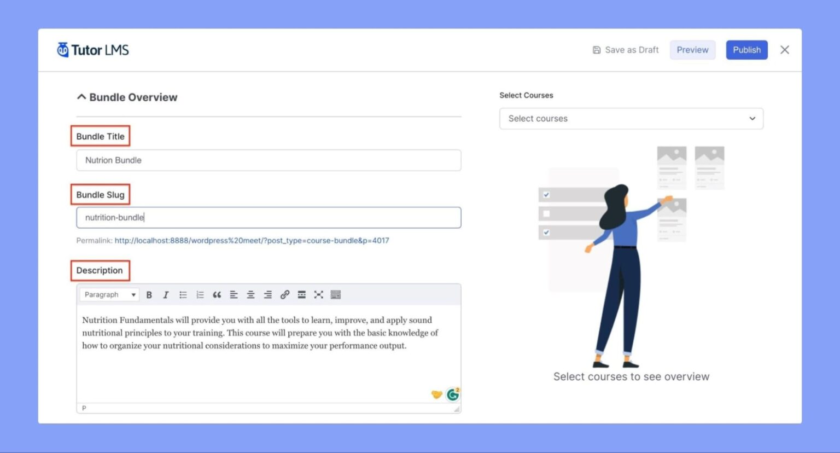Open the Paragraph format dropdown
Viewport: 840px width, 453px height.
(x=109, y=295)
